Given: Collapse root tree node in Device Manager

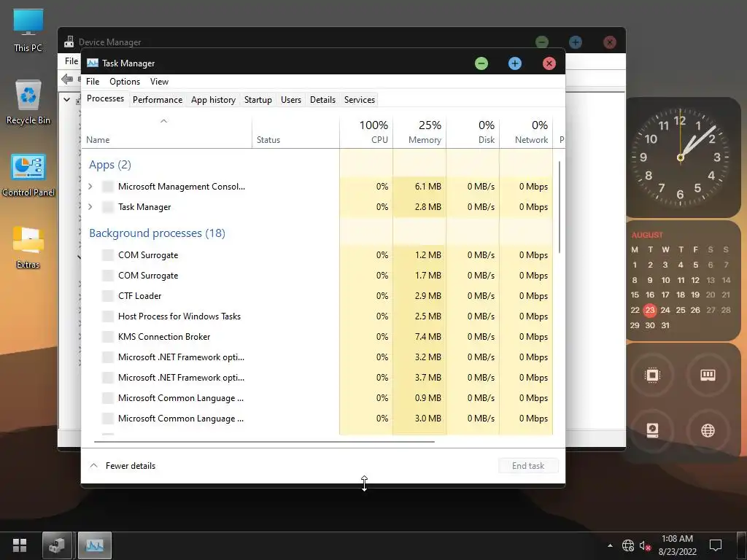Looking at the screenshot, I should click(x=66, y=99).
